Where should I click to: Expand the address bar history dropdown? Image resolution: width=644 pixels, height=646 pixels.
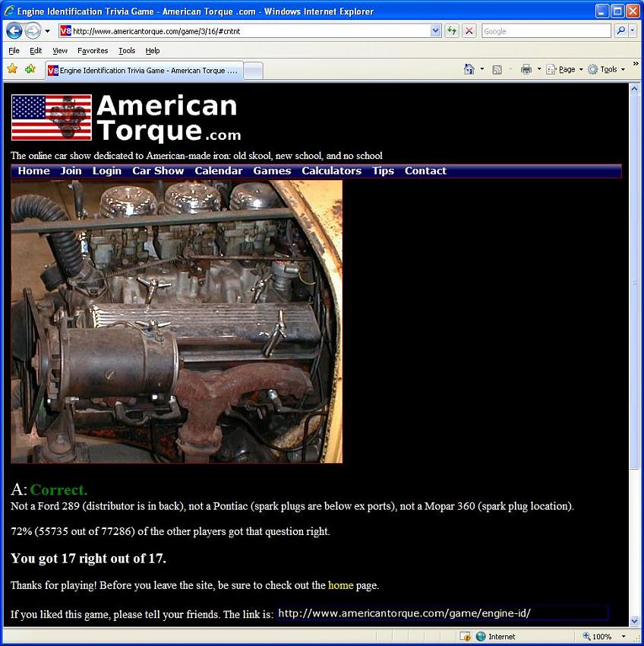coord(436,31)
